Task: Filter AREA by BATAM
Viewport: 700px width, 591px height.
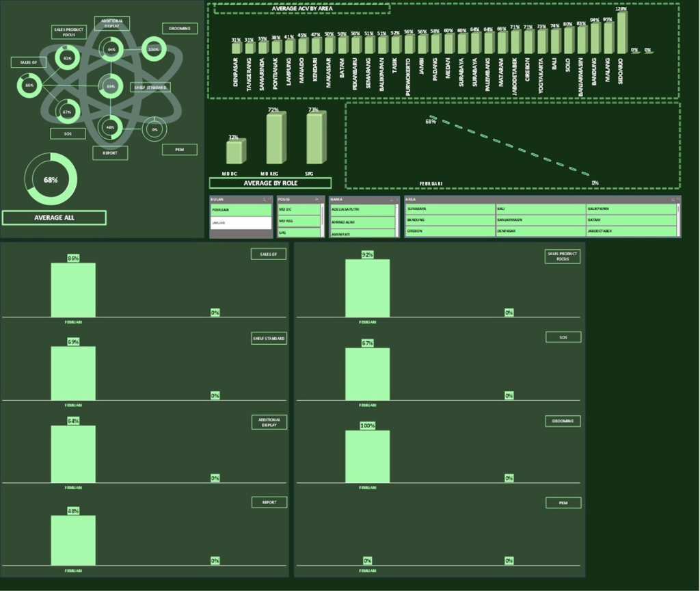Action: (x=631, y=220)
